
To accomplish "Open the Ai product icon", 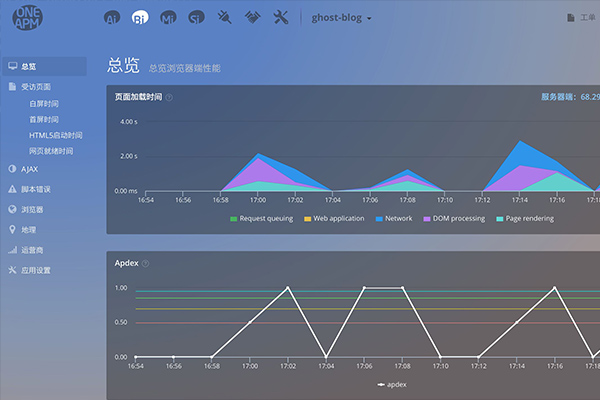I will (x=112, y=18).
